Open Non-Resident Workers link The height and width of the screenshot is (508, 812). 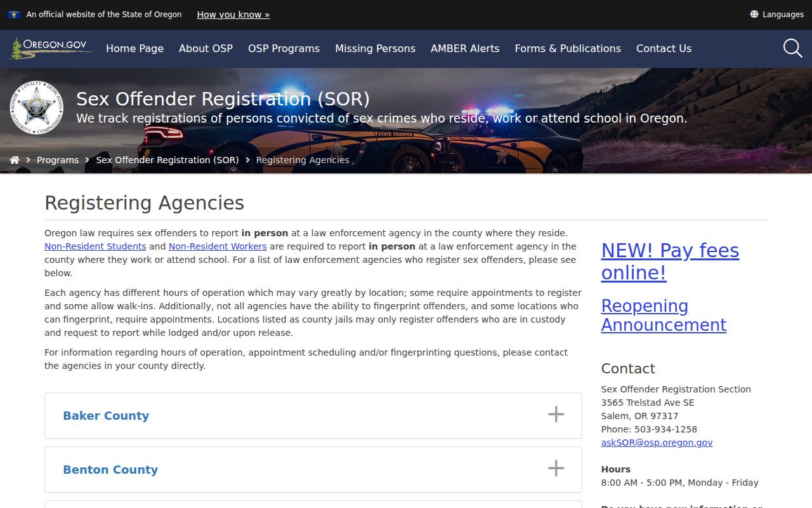(x=218, y=246)
